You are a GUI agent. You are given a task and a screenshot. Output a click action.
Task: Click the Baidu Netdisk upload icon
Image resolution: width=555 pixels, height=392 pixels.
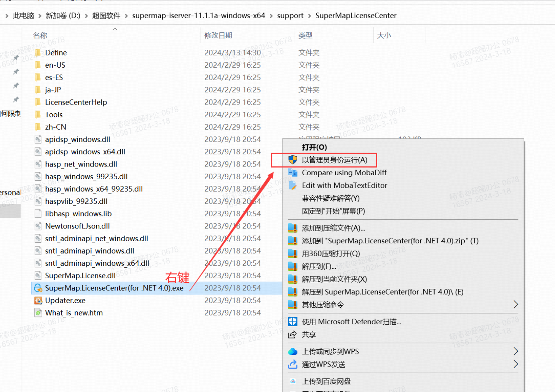click(x=293, y=381)
